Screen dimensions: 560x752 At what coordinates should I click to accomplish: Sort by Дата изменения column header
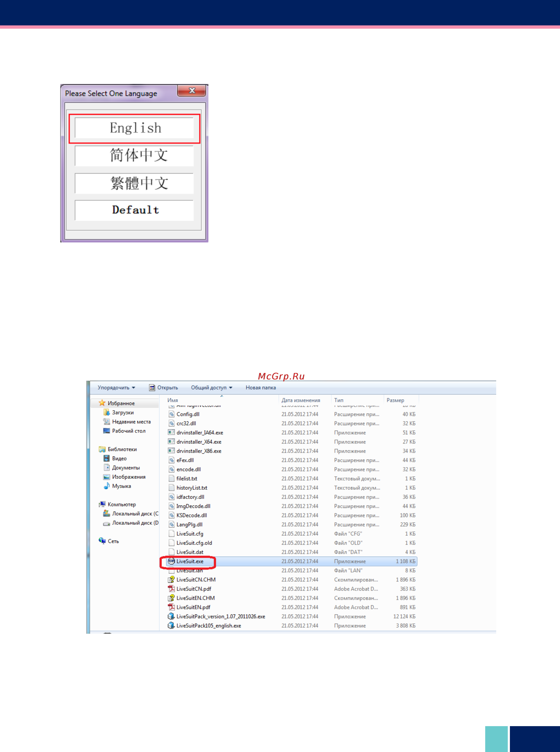[x=301, y=400]
